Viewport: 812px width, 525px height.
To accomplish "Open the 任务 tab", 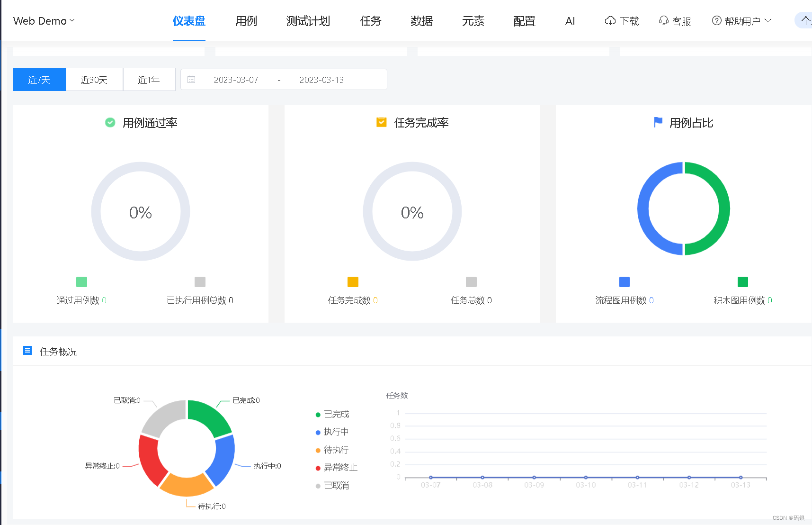I will click(371, 21).
